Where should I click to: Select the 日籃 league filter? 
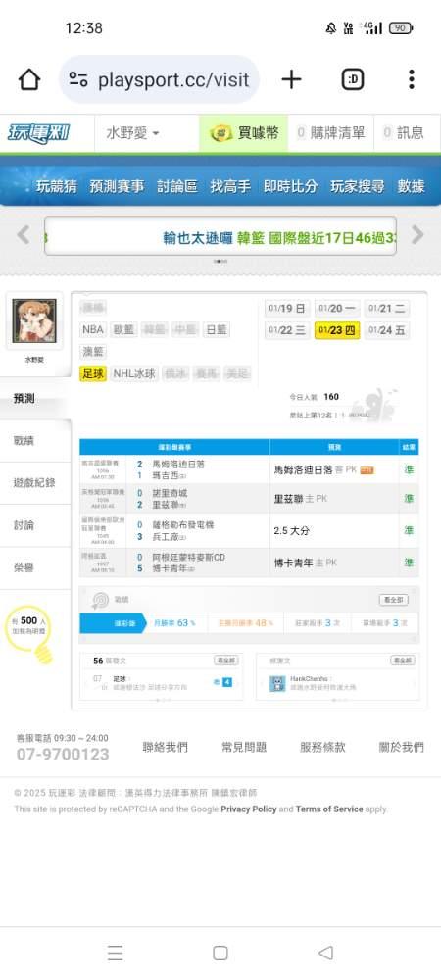click(x=217, y=329)
